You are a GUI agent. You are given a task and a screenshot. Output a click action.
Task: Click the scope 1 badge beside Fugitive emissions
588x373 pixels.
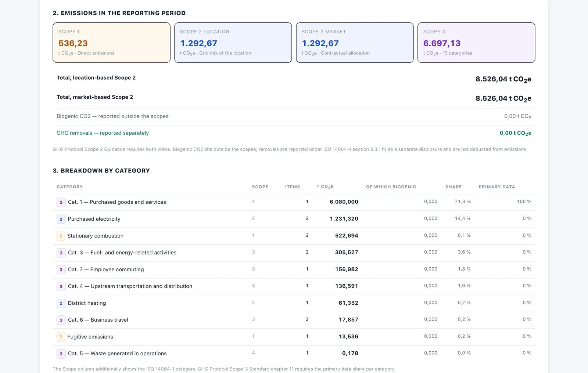point(61,337)
